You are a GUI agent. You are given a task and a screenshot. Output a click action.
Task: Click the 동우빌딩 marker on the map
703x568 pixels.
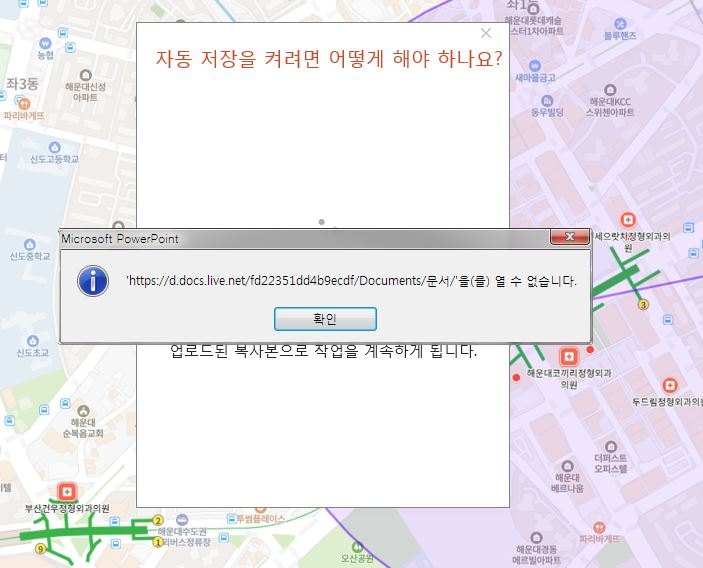547,100
